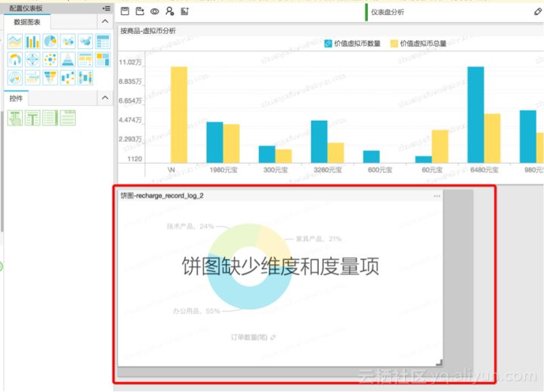Click the 300元宝 axis label

click(276, 170)
